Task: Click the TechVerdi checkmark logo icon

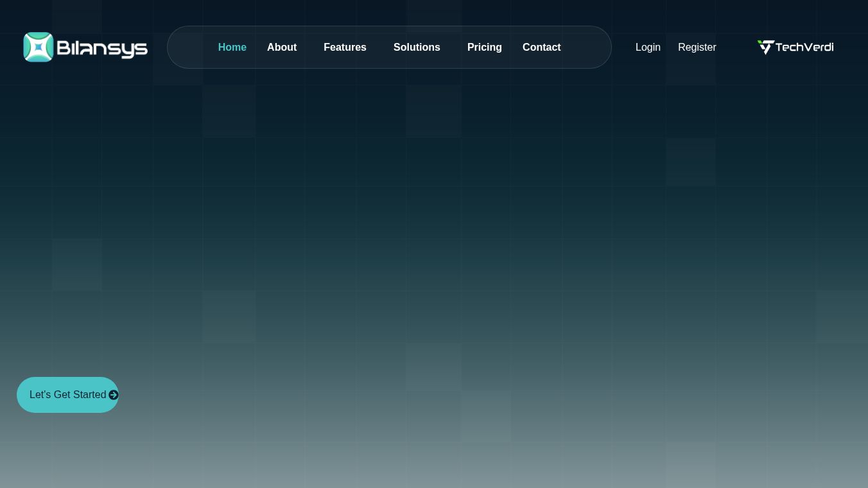Action: pos(765,47)
